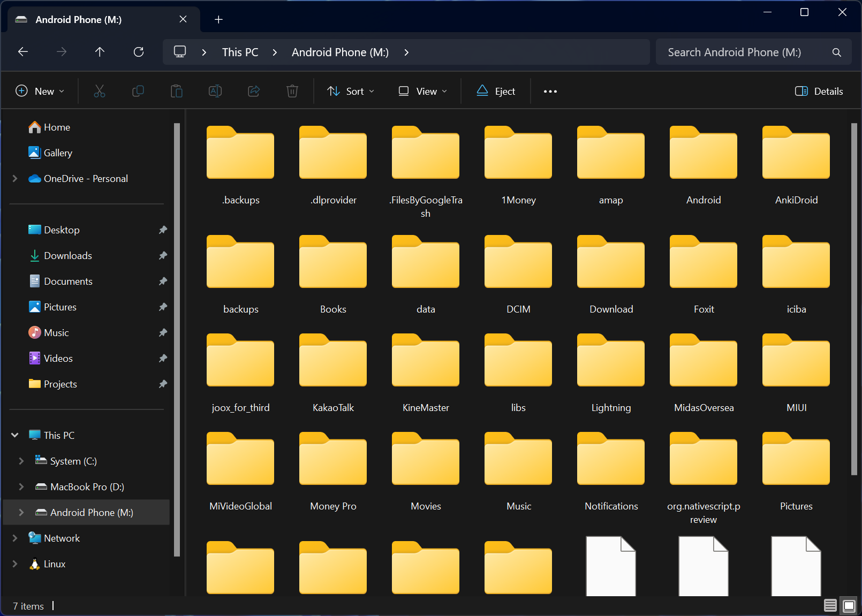This screenshot has width=862, height=616.
Task: Switch to details list view icon
Action: (x=830, y=605)
